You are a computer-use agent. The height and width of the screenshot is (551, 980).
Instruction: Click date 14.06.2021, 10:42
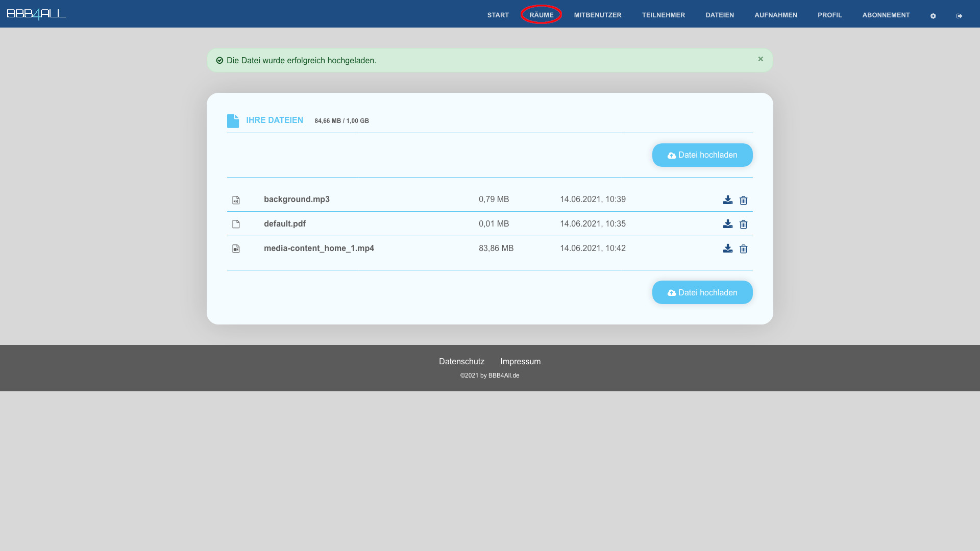tap(593, 248)
